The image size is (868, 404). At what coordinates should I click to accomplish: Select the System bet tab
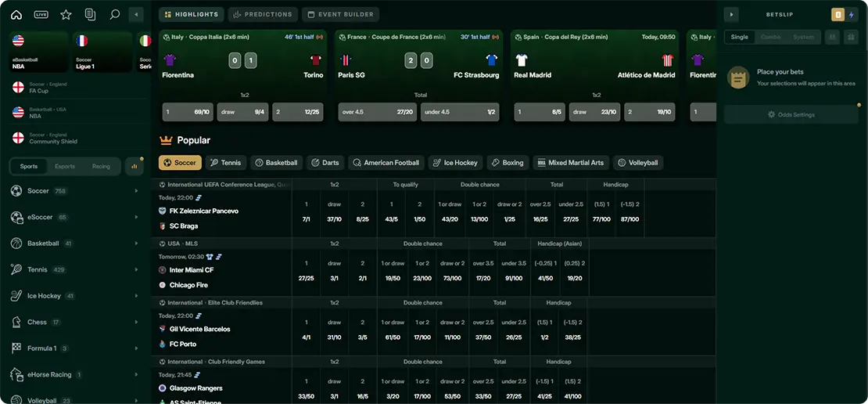coord(803,37)
